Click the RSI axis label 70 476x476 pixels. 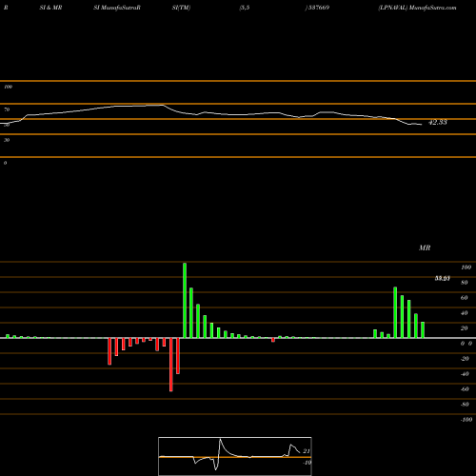point(7,109)
